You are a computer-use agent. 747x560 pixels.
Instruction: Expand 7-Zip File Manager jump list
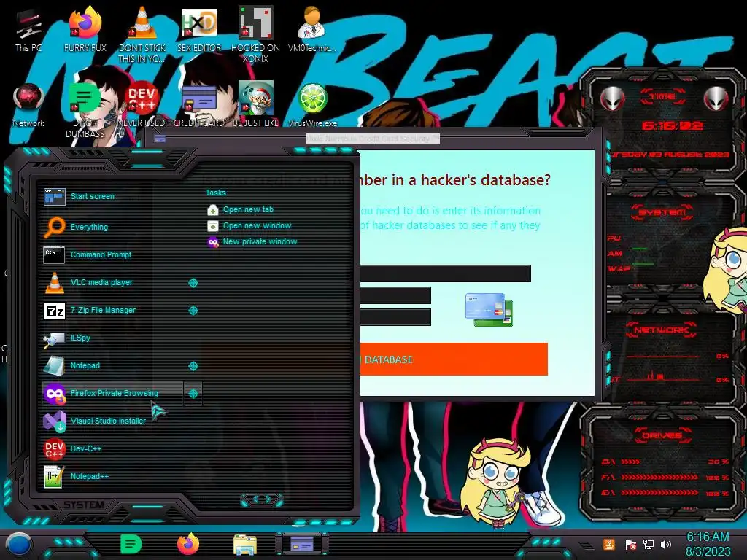[x=193, y=311]
